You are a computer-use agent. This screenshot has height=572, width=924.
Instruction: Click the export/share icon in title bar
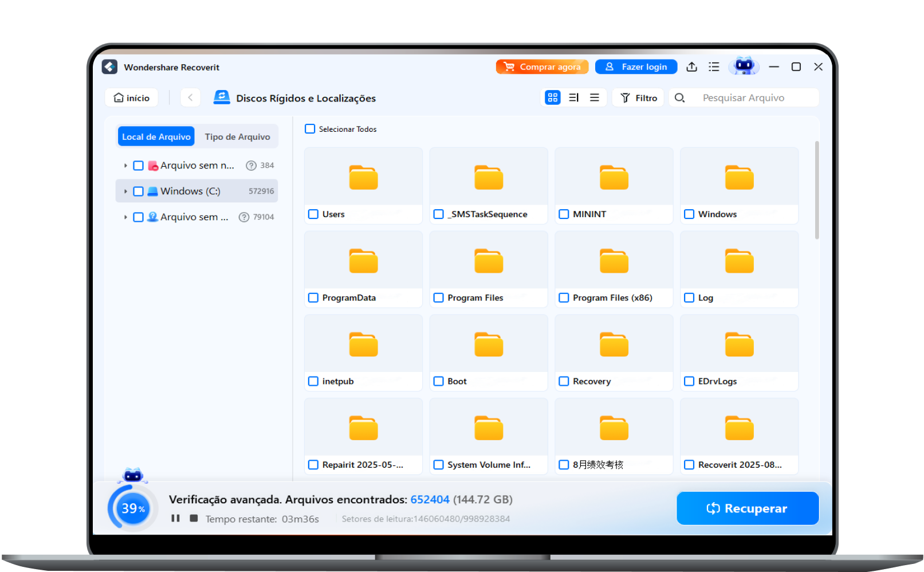click(x=691, y=67)
